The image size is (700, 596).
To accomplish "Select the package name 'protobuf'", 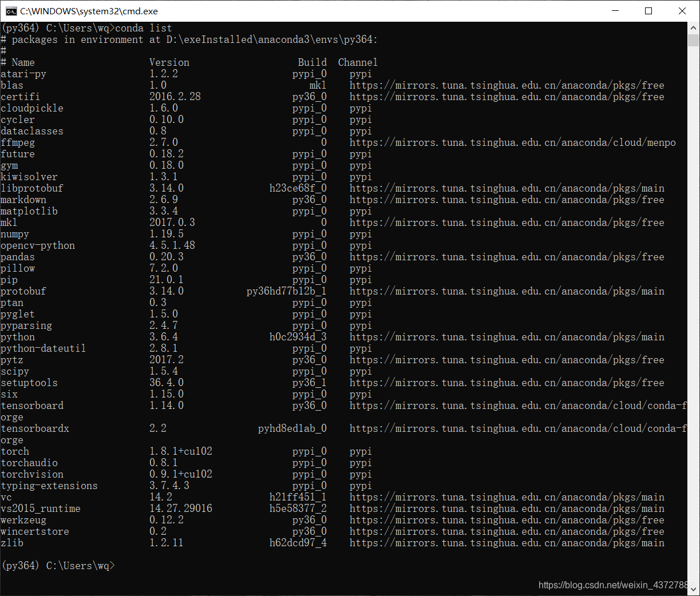I will tap(23, 291).
